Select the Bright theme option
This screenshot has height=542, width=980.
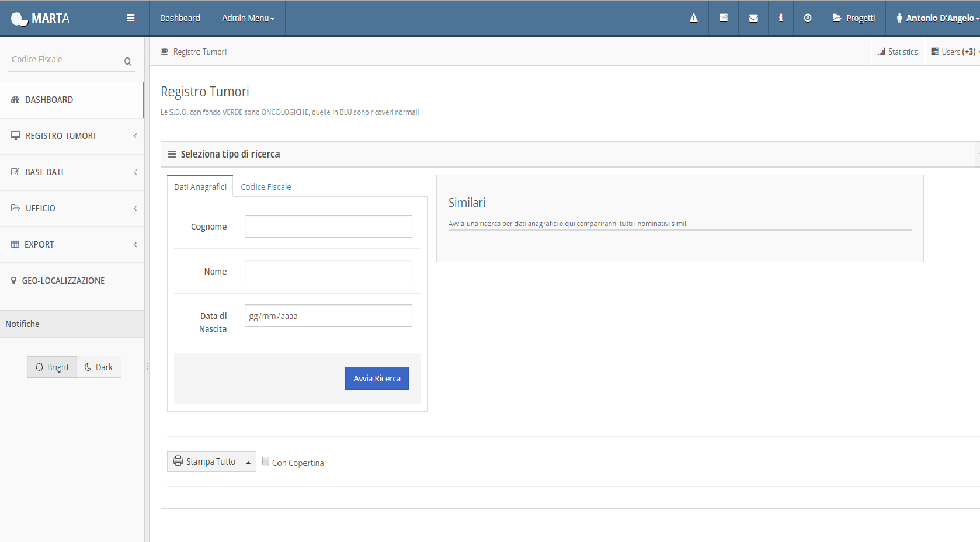pos(51,367)
